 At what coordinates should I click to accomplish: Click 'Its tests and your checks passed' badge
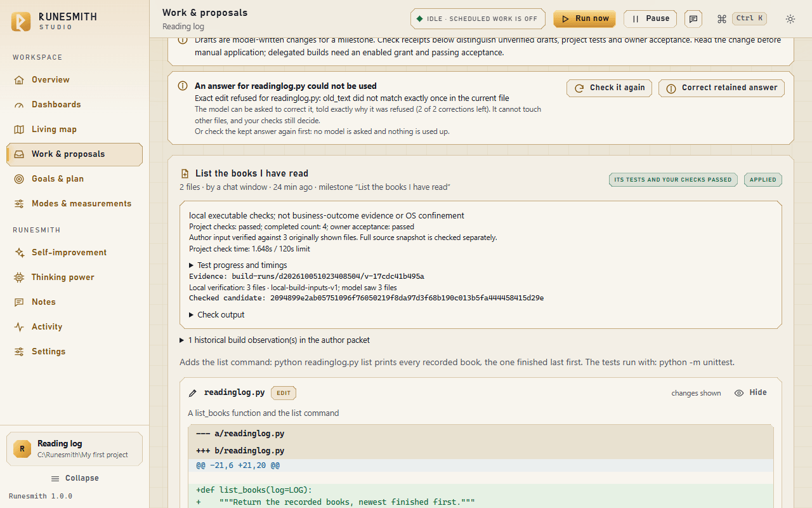674,180
